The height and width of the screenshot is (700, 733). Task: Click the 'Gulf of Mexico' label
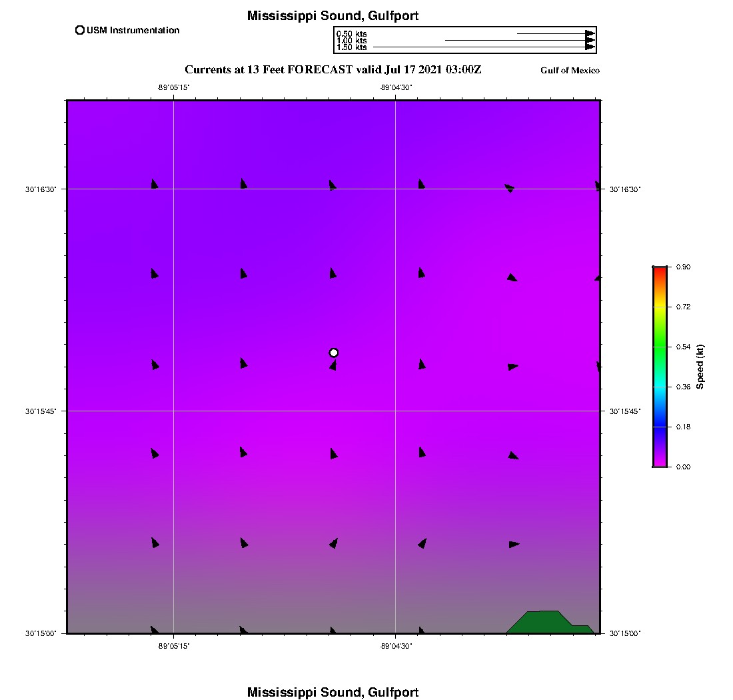(x=570, y=71)
